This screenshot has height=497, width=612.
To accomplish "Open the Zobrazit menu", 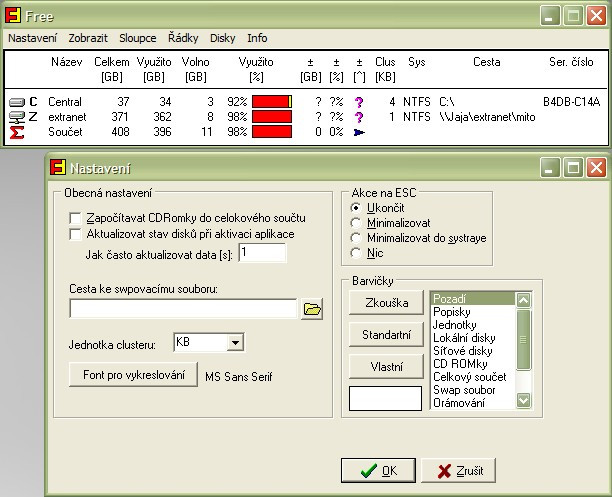I will [88, 38].
